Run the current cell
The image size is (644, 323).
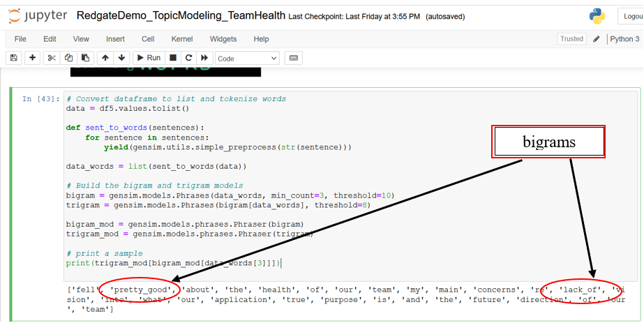click(x=149, y=58)
